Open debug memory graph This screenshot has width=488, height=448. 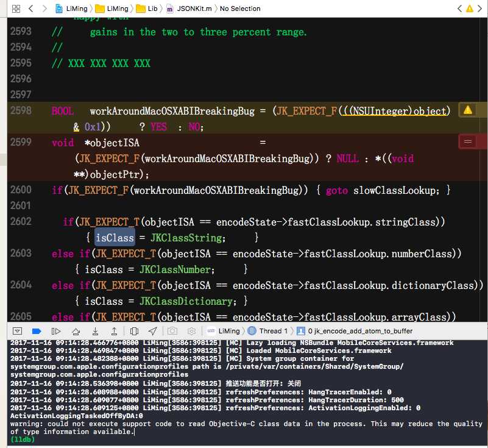click(x=172, y=331)
